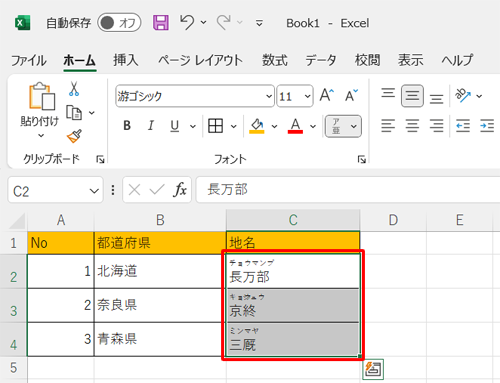Open the 挿入 tab
This screenshot has height=383, width=500.
pos(125,60)
